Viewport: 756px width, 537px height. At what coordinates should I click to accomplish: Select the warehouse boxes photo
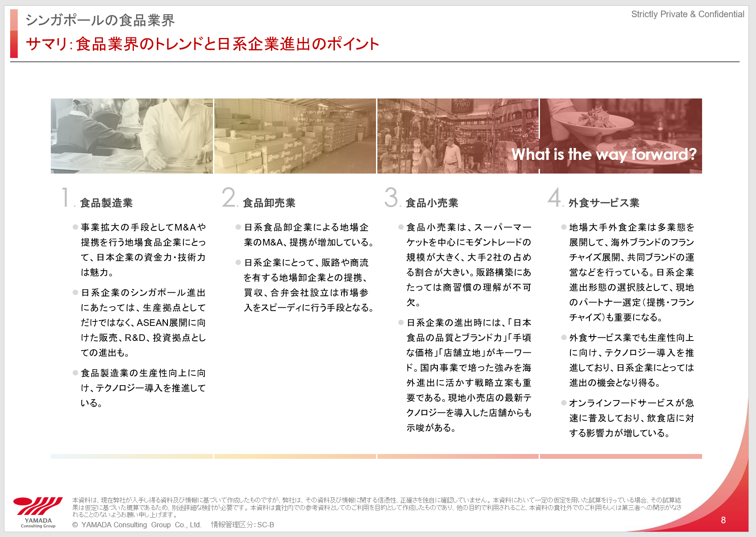(295, 136)
